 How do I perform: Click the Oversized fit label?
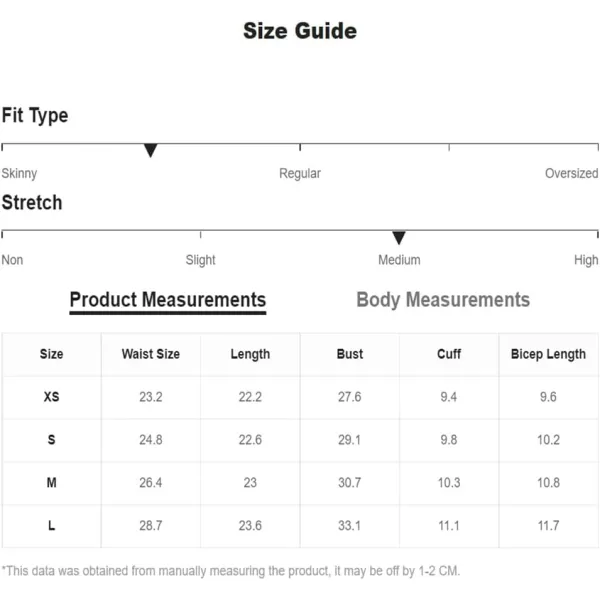571,173
